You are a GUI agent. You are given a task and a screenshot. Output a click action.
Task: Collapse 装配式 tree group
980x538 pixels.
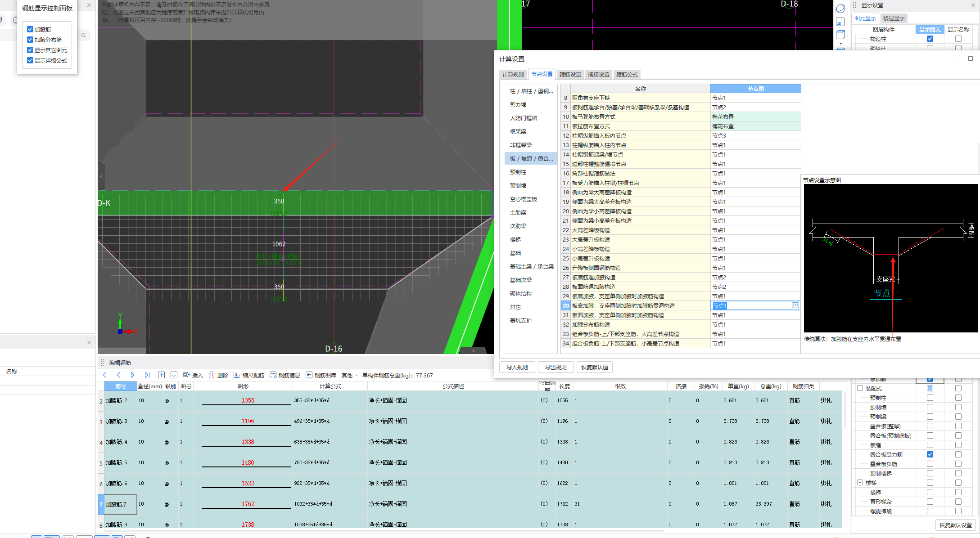tap(860, 388)
